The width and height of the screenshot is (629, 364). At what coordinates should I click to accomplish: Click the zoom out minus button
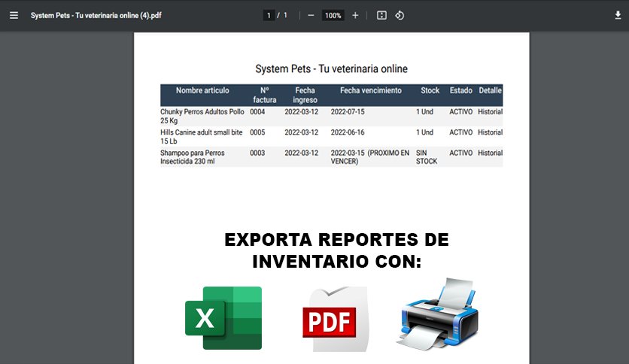311,15
